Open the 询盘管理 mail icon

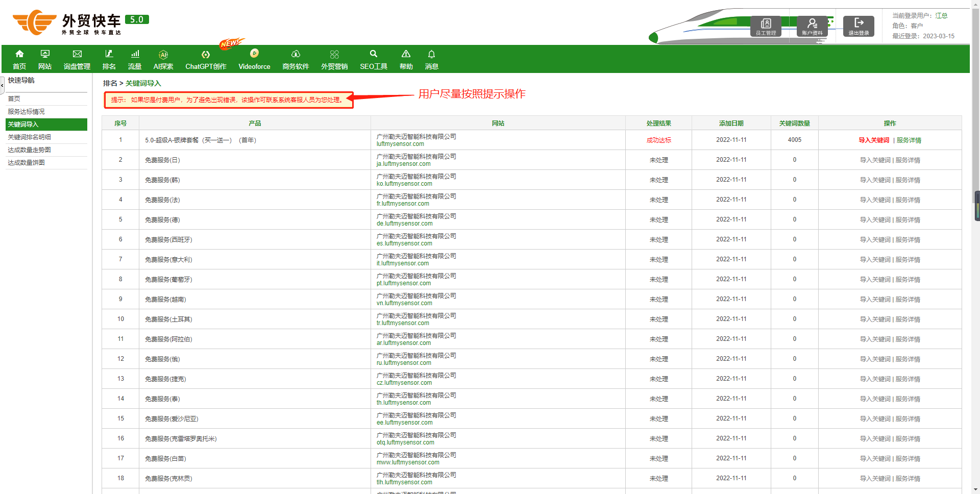(77, 54)
